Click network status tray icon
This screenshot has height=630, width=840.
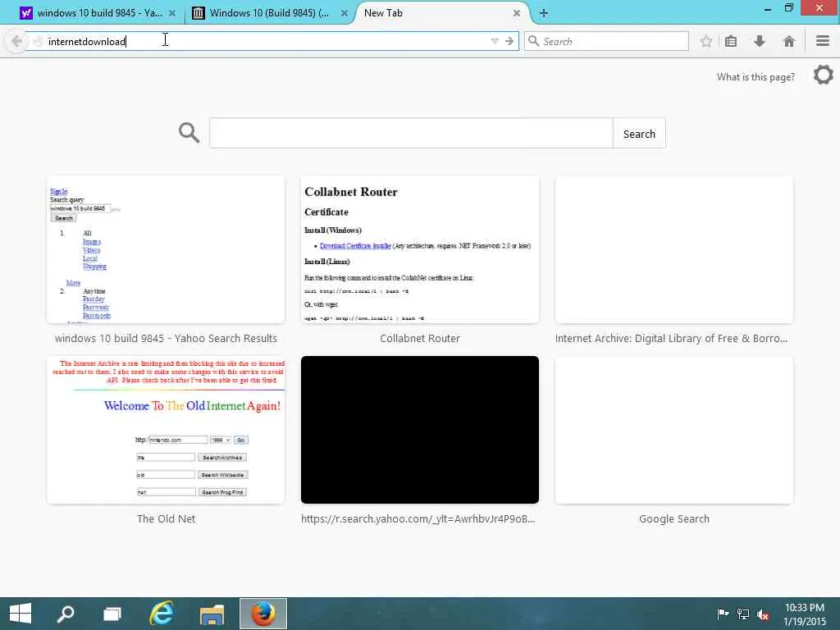743,614
